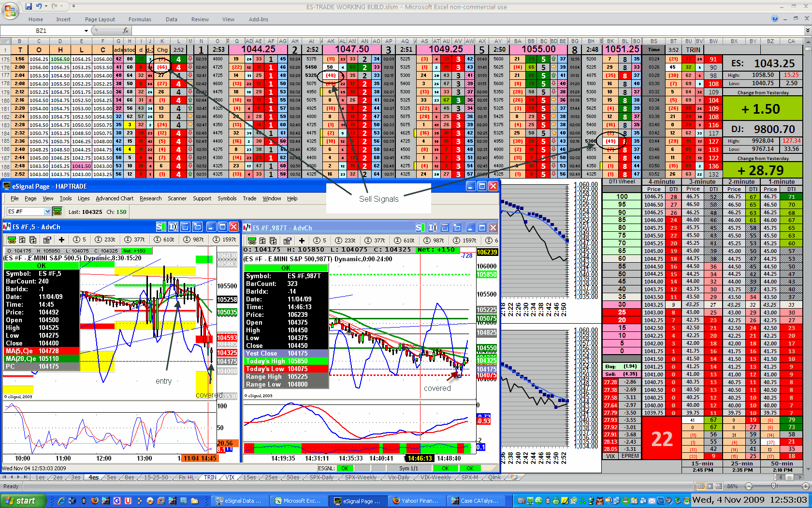Click the Excel Help question mark icon

pos(775,19)
